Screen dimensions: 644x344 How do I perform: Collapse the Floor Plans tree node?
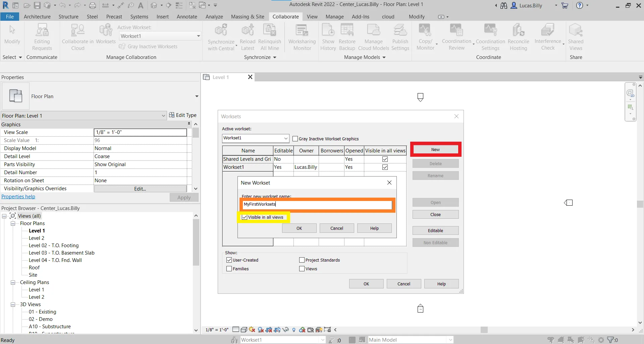(13, 223)
